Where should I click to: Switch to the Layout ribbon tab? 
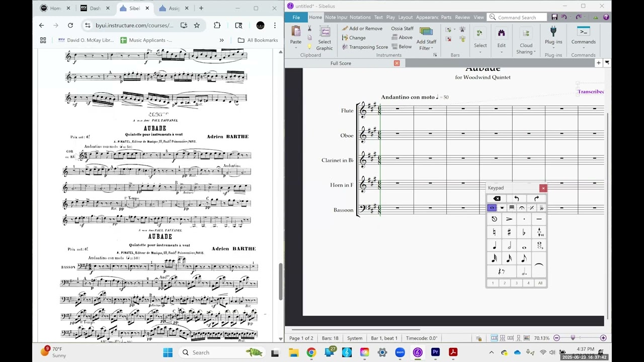406,17
